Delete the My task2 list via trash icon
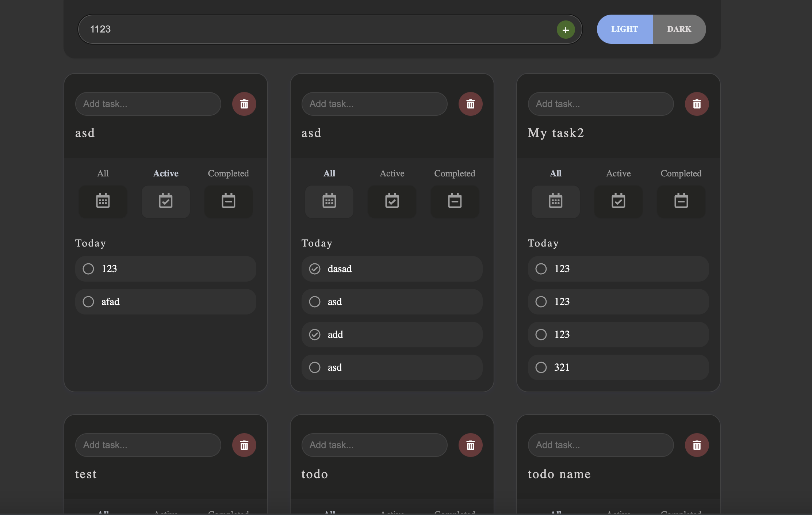Viewport: 812px width, 515px height. click(x=697, y=104)
